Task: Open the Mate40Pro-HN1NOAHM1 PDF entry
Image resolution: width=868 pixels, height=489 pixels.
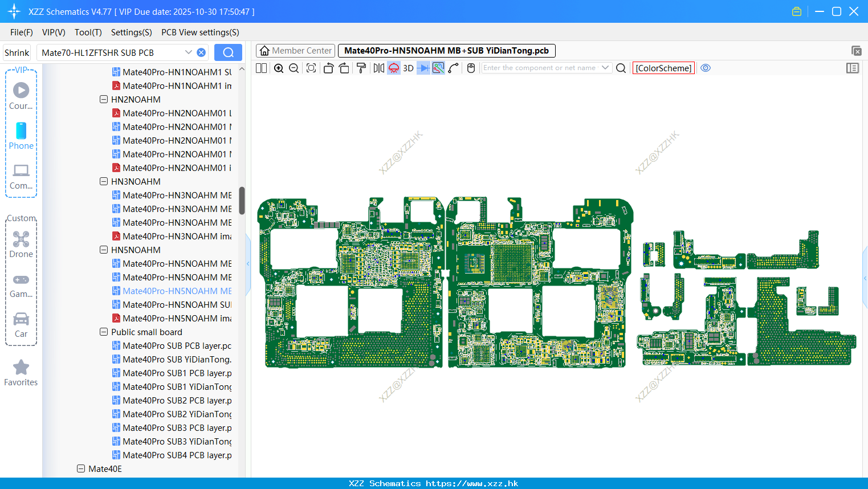Action: (x=172, y=85)
